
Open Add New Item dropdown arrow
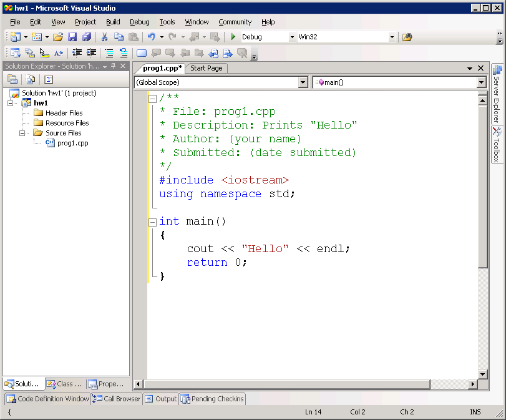[47, 37]
